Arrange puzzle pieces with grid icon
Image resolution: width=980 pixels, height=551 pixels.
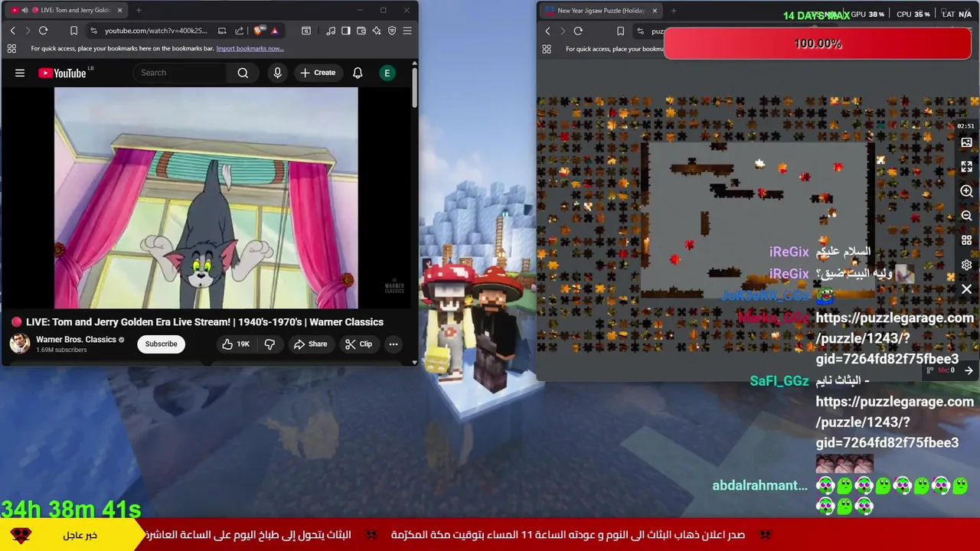tap(966, 240)
